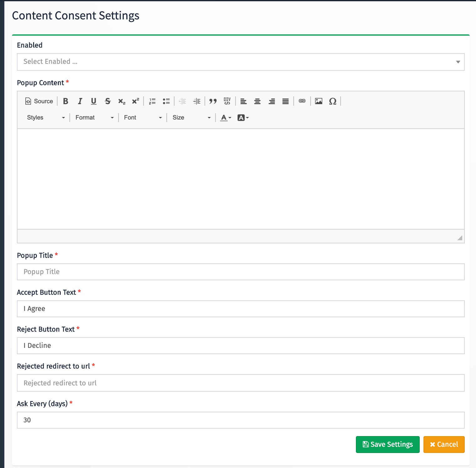The image size is (476, 468).
Task: Apply Bold formatting
Action: [66, 101]
